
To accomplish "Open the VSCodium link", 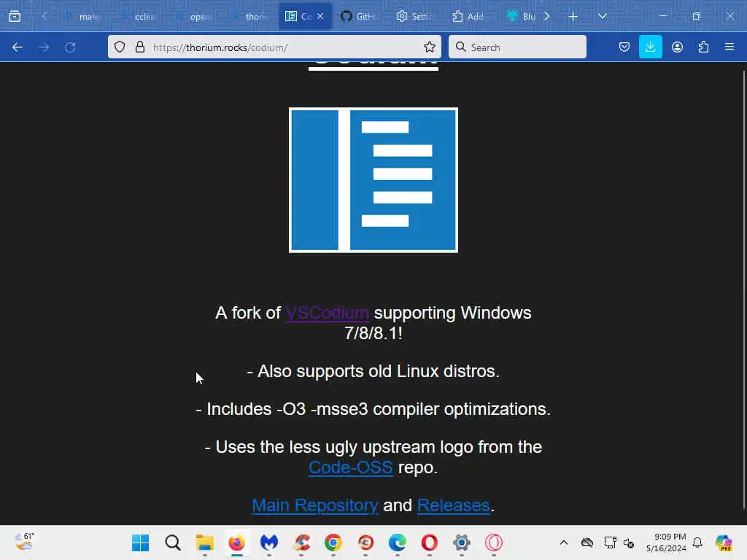I will pyautogui.click(x=328, y=313).
